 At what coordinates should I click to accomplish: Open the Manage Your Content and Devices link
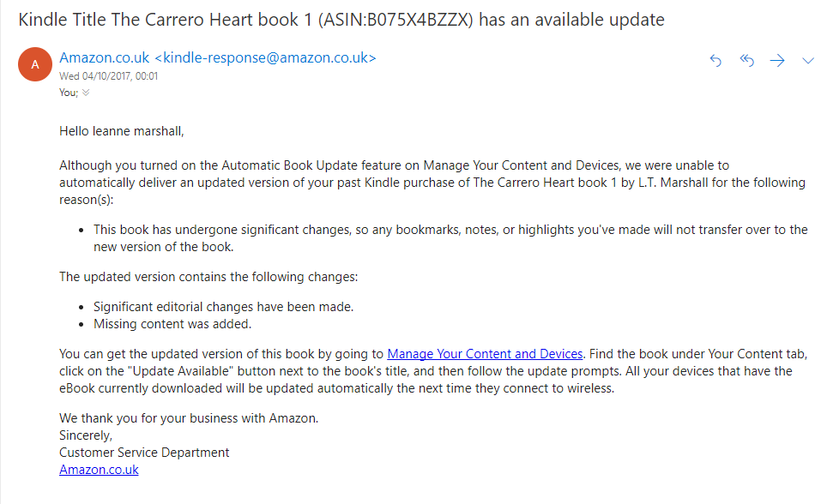(485, 353)
